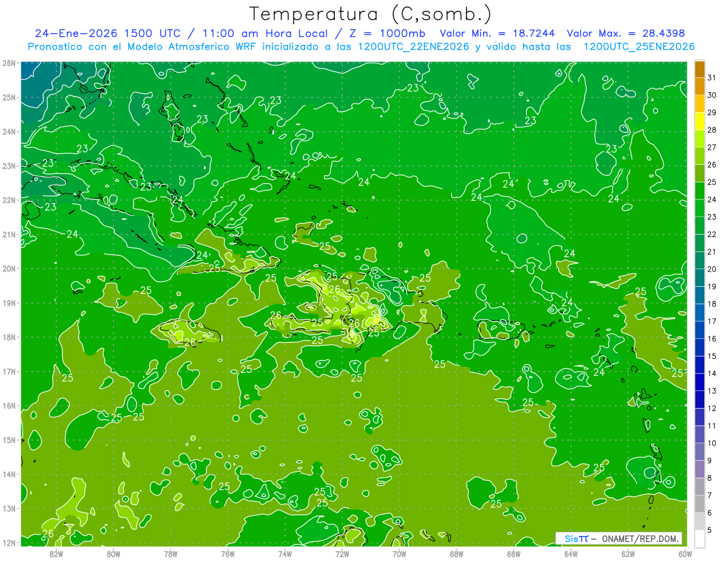Click the color scale value '21'
728x562 pixels.
pyautogui.click(x=712, y=252)
